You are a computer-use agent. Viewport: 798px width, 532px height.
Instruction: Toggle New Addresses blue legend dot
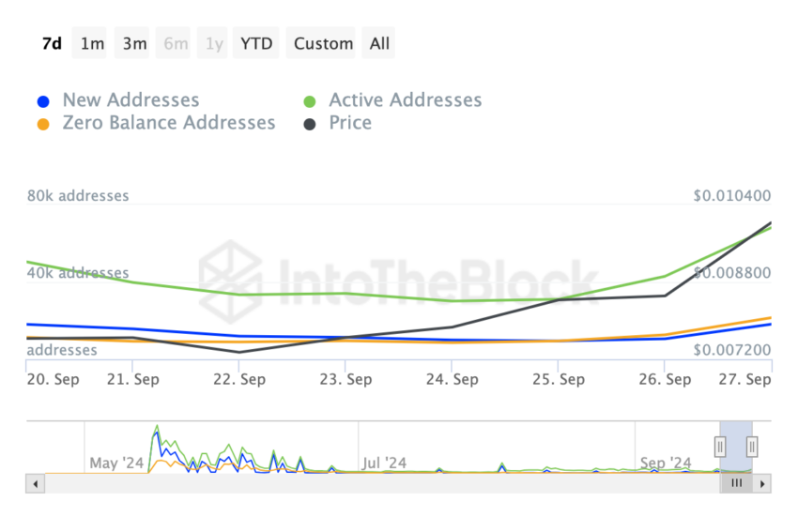tap(43, 101)
